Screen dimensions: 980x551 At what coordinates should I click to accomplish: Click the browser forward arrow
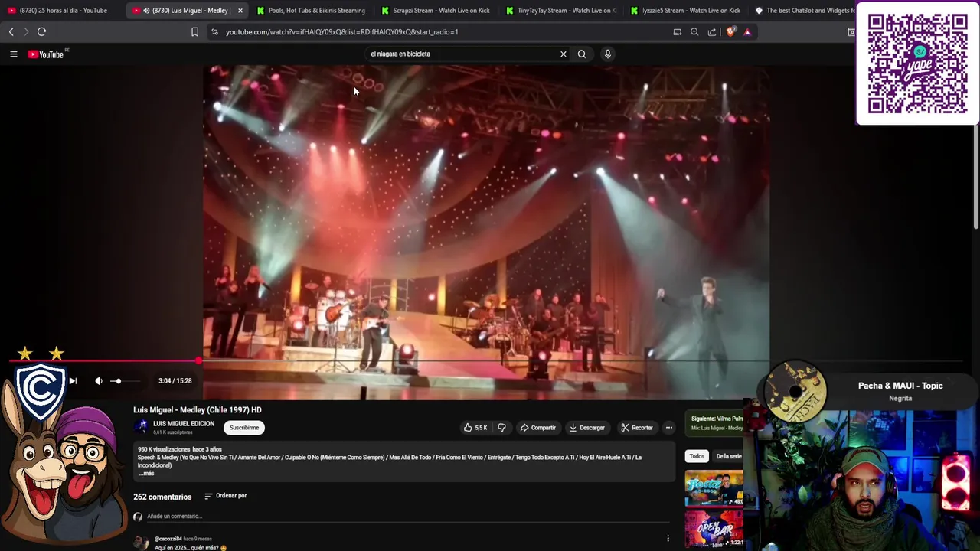(x=26, y=31)
